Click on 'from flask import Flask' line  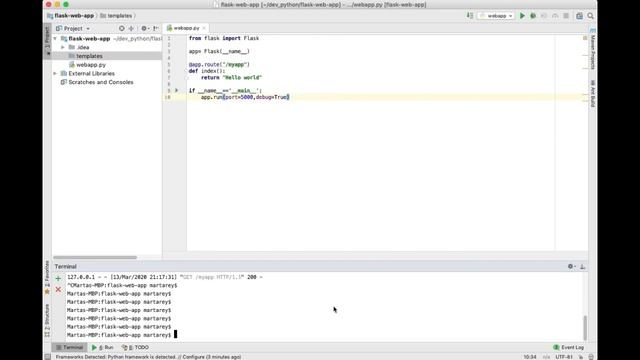point(224,38)
